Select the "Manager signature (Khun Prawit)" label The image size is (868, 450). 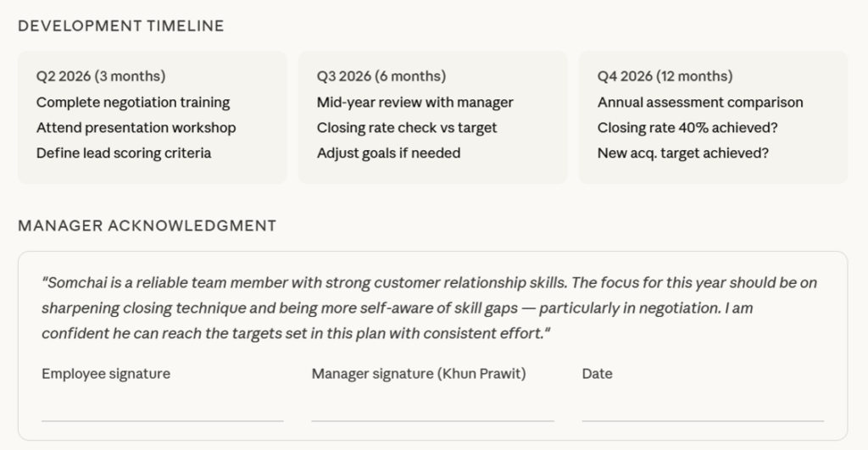(419, 374)
